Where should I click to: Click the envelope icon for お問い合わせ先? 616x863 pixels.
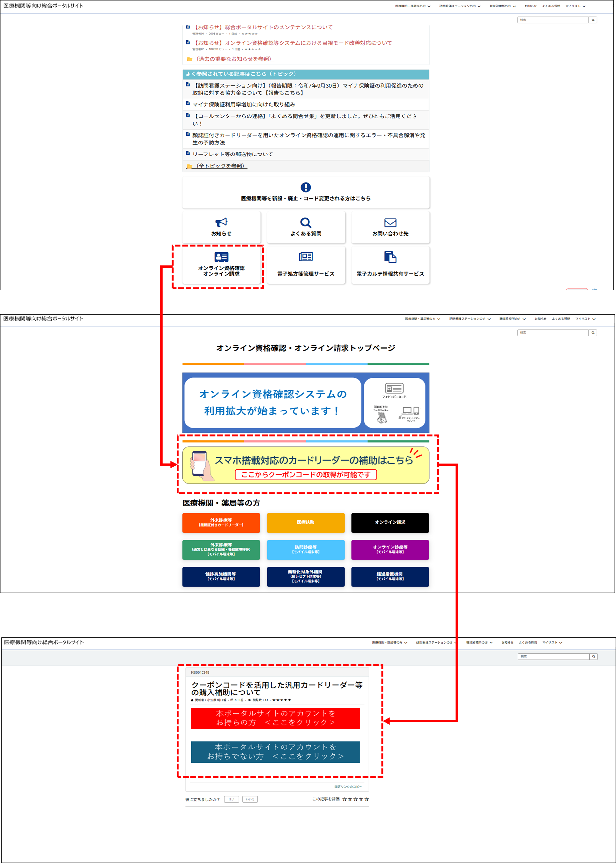pyautogui.click(x=390, y=222)
